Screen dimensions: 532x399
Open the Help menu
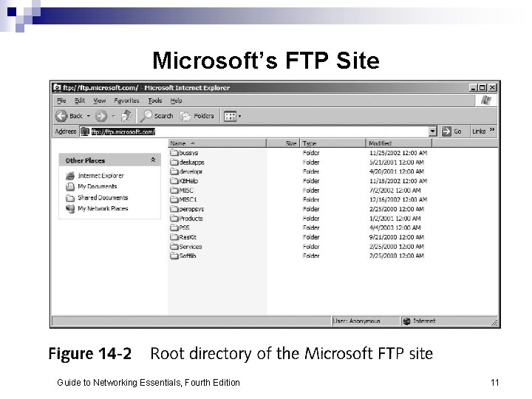(176, 100)
